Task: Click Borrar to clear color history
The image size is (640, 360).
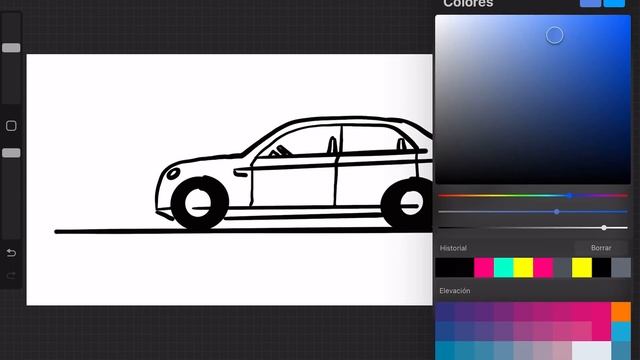Action: coord(601,248)
